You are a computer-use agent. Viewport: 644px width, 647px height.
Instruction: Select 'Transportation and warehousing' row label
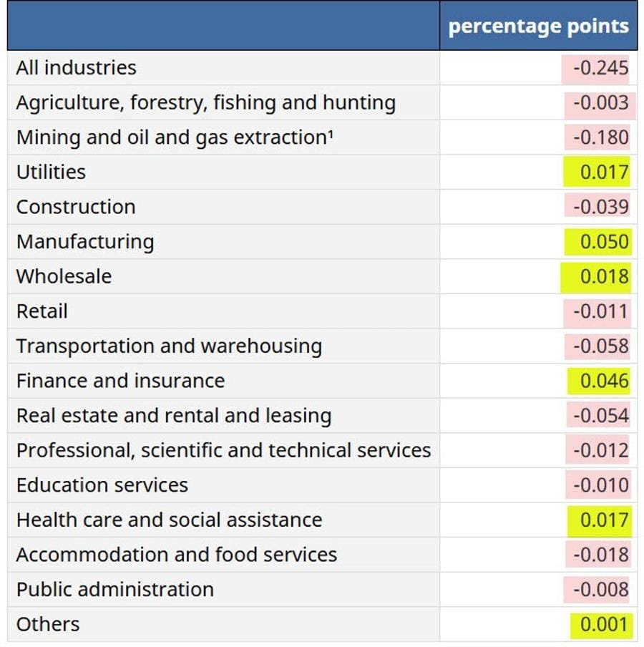pos(169,346)
